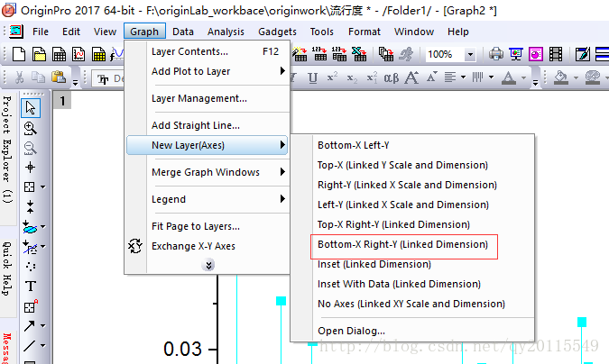Image resolution: width=609 pixels, height=364 pixels.
Task: Click the Import Multiple ASCII icon
Action: 339,54
